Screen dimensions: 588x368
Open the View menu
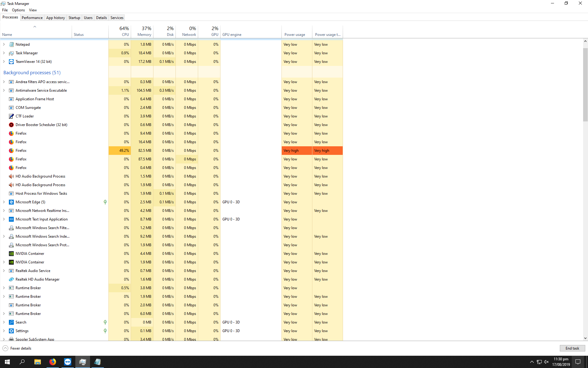coord(33,10)
